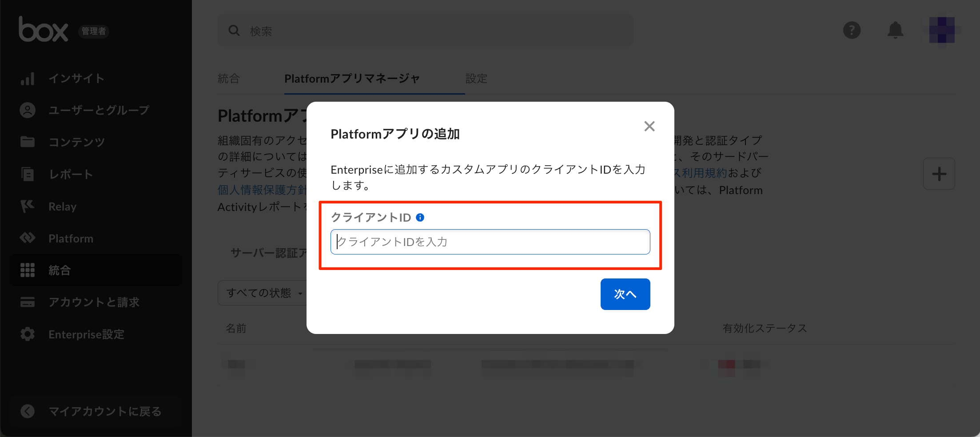Open the user avatar in the header
The image size is (980, 437).
[x=942, y=30]
